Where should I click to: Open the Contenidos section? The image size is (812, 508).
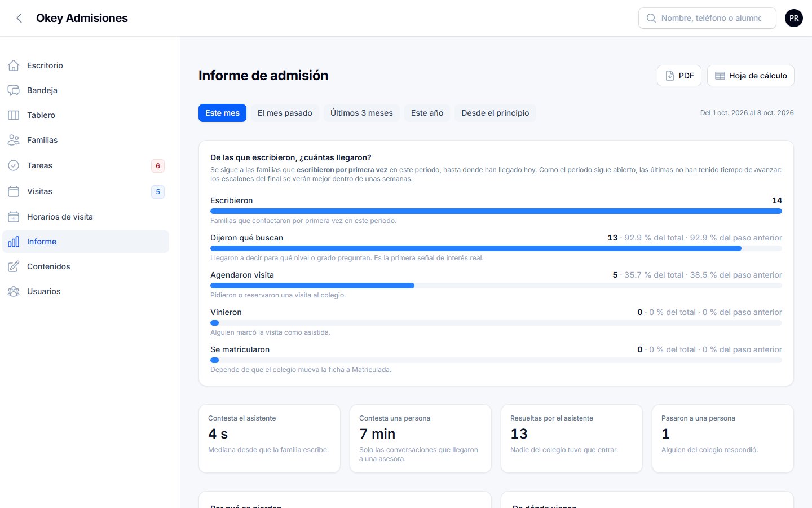click(86, 266)
